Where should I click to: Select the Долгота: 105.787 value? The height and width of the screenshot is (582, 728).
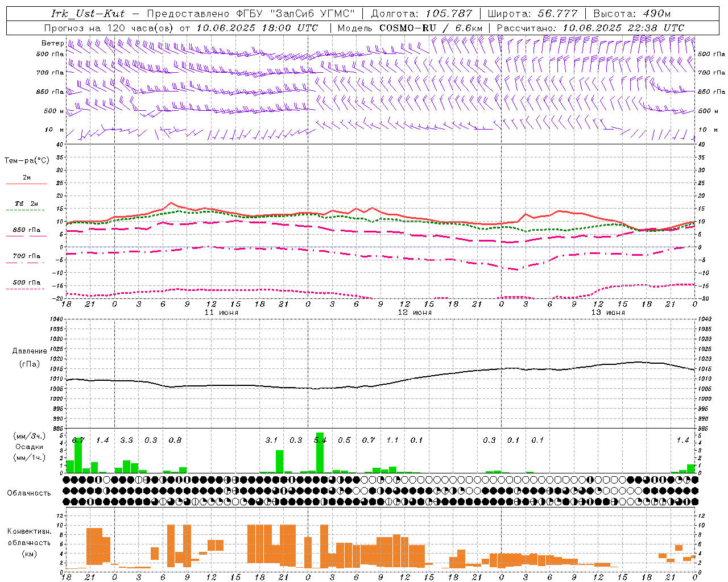tap(421, 14)
